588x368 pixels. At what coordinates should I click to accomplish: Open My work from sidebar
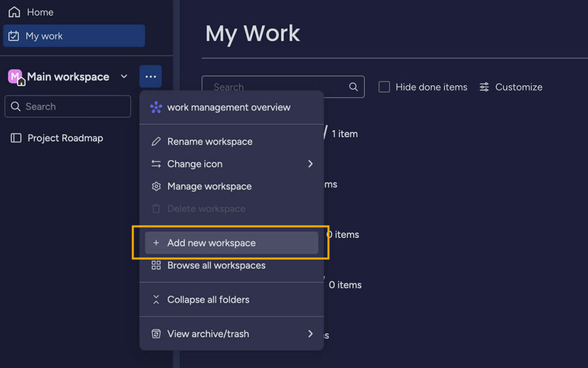click(x=44, y=36)
